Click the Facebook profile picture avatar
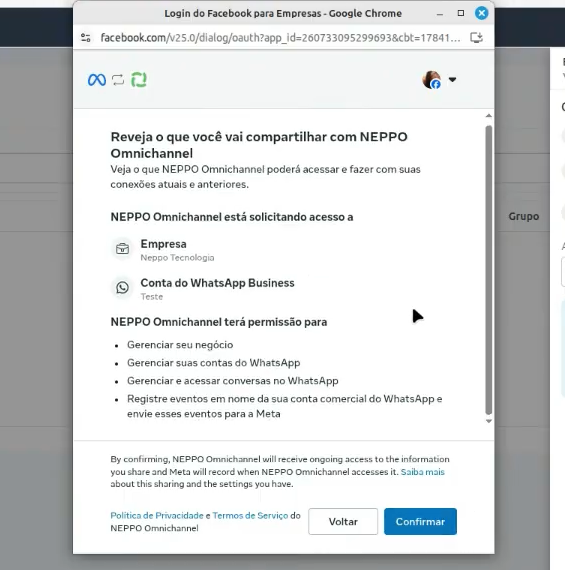565x570 pixels. pyautogui.click(x=432, y=80)
